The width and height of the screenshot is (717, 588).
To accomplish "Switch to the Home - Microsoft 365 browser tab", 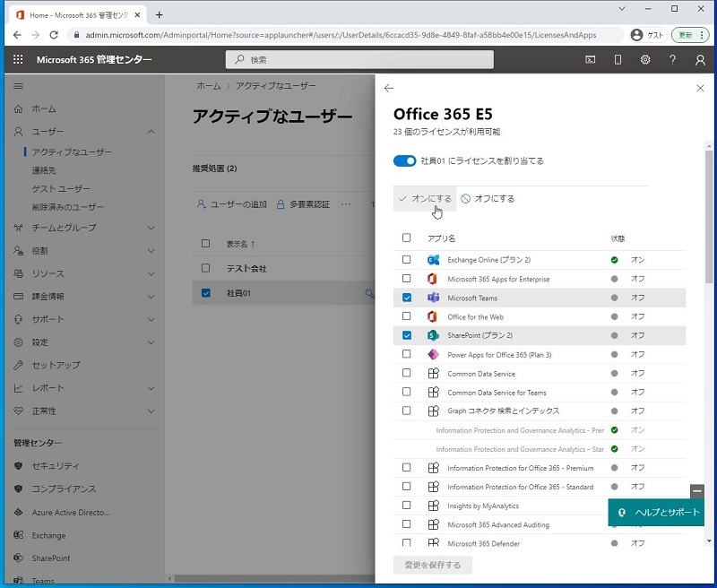I will pos(79,15).
